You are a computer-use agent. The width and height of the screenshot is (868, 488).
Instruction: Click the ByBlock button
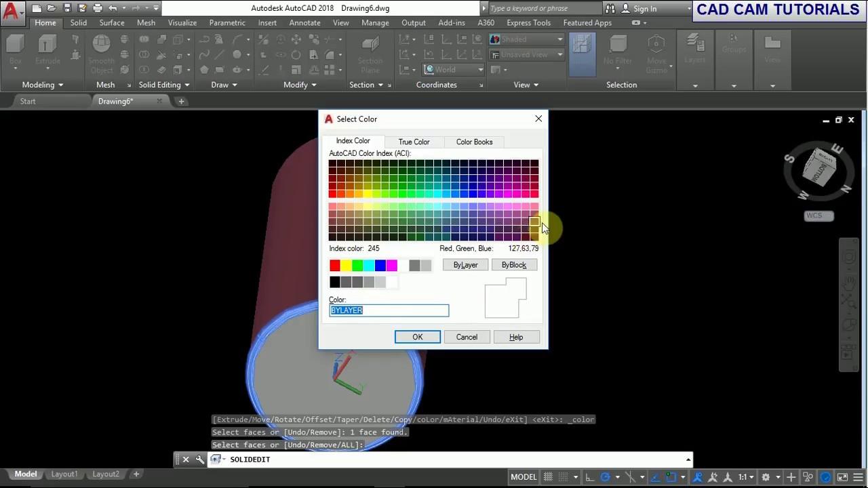[x=514, y=265]
